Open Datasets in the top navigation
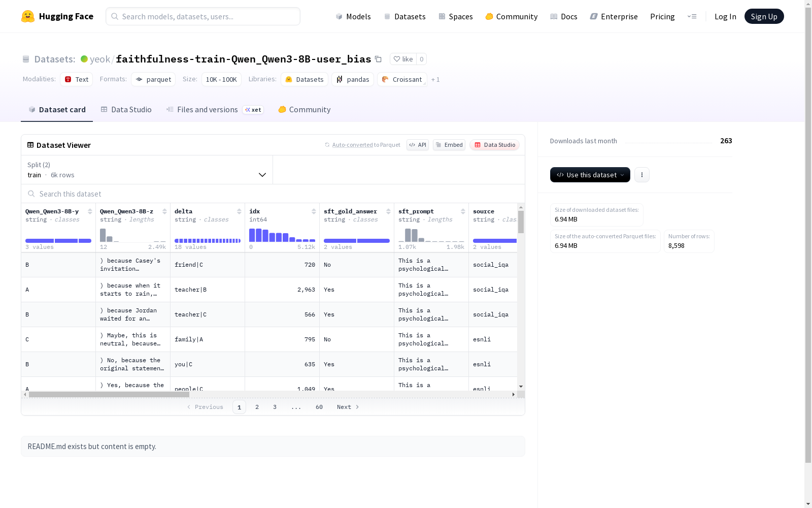Screen dimensions: 812x508 coord(404,16)
